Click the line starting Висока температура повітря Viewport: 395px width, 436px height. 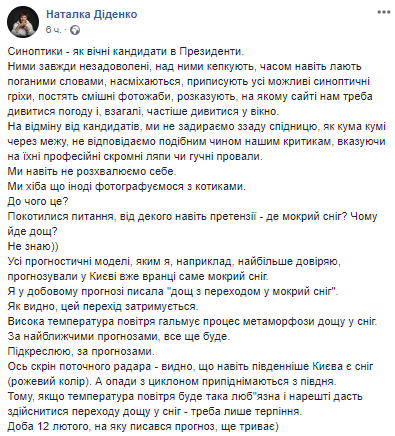point(192,322)
